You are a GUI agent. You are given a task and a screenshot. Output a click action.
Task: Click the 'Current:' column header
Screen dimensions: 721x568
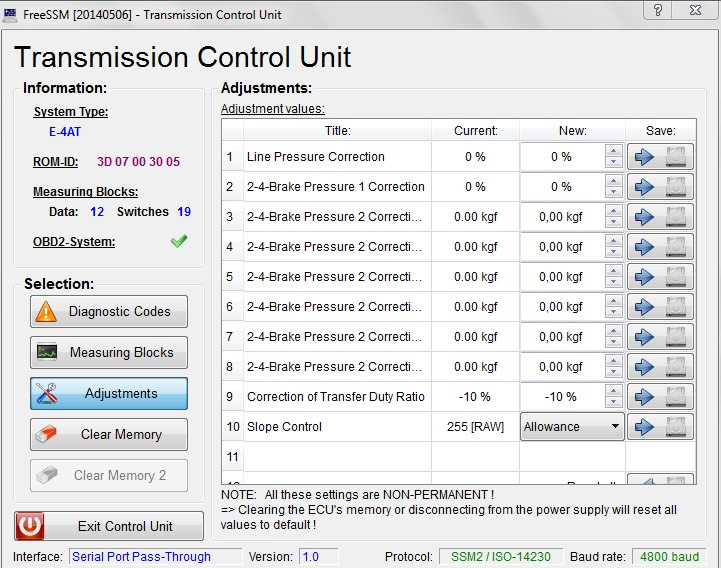[475, 131]
